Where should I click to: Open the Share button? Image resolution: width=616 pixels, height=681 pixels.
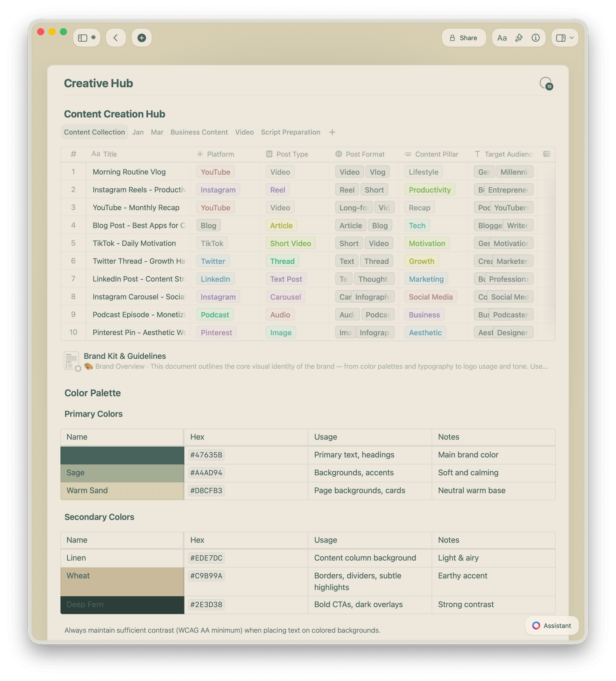[464, 38]
